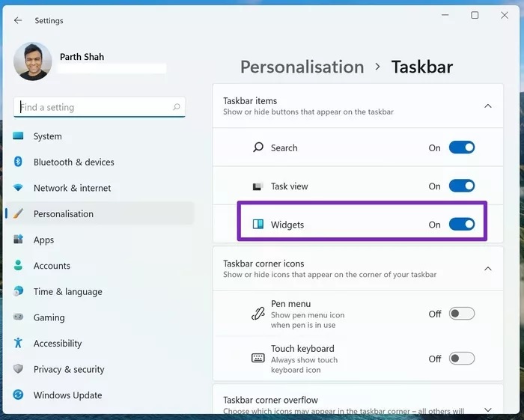Screen dimensions: 524x420
Task: Collapse the Taskbar items section
Action: (x=488, y=106)
